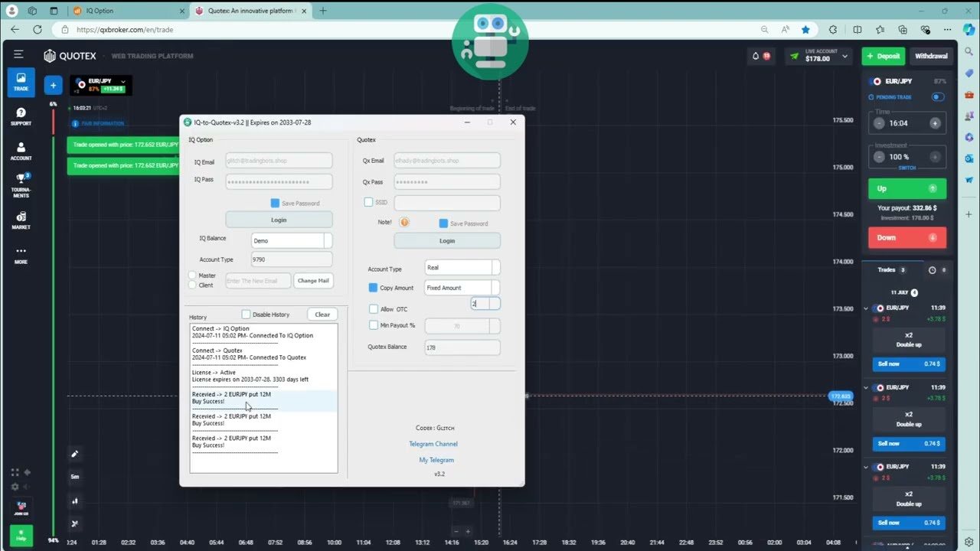Toggle the Pending Trade switch
The height and width of the screenshot is (551, 980).
click(x=937, y=97)
